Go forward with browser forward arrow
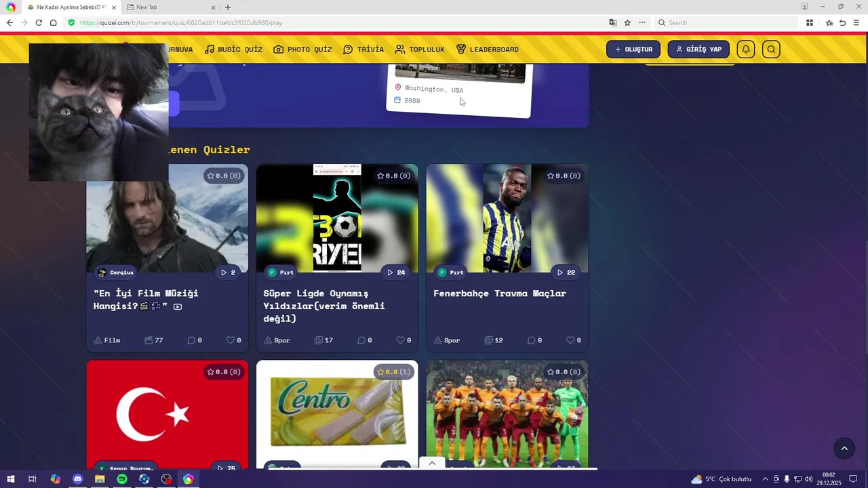Viewport: 868px width, 488px height. pos(24,22)
